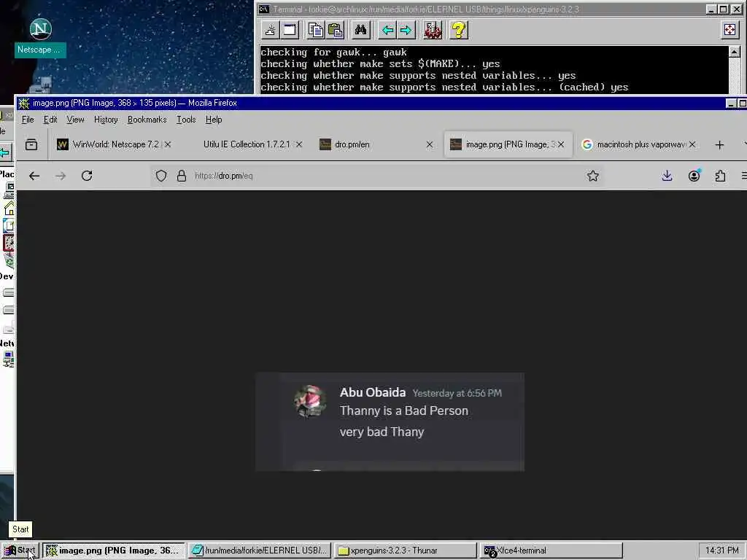Close the image.png tab
Viewport: 747px width, 560px height.
[x=561, y=144]
